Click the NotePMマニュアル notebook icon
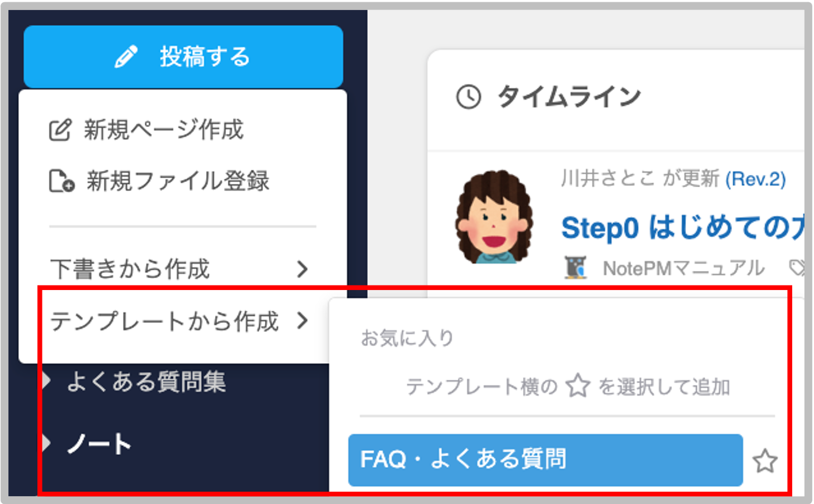This screenshot has width=814, height=504. 577,267
